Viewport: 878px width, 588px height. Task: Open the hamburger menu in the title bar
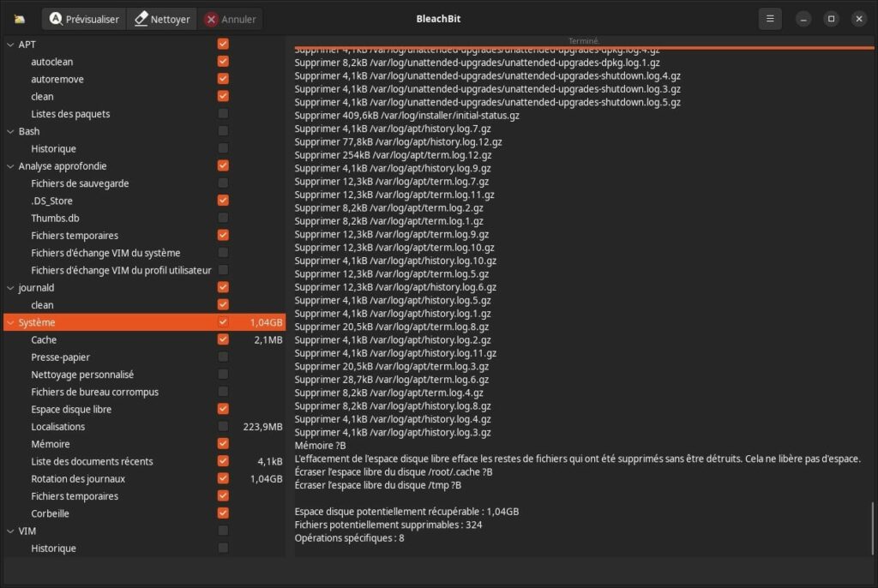770,19
